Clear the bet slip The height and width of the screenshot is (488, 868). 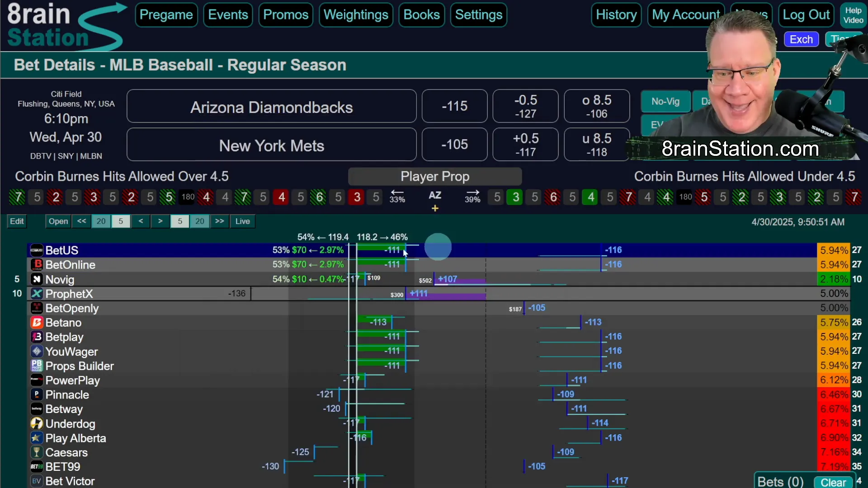pyautogui.click(x=833, y=482)
